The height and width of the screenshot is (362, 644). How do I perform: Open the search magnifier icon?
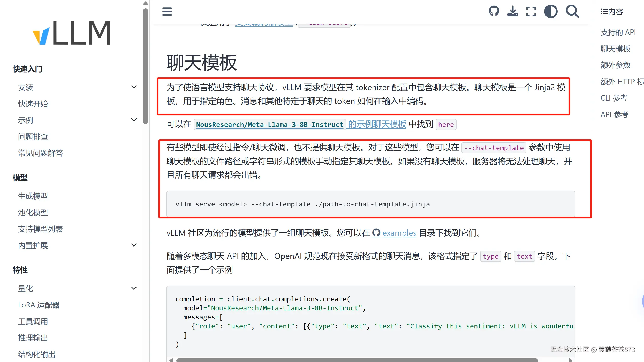coord(572,11)
